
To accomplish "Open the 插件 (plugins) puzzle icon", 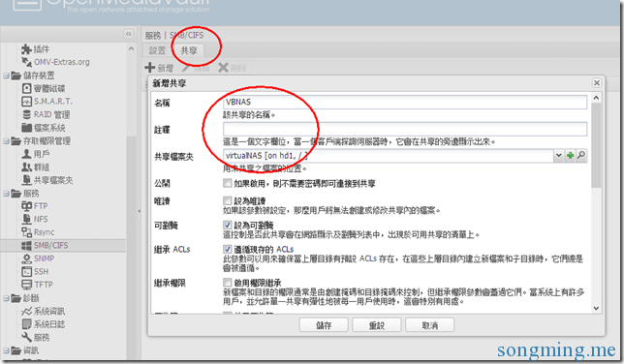I will (x=26, y=49).
